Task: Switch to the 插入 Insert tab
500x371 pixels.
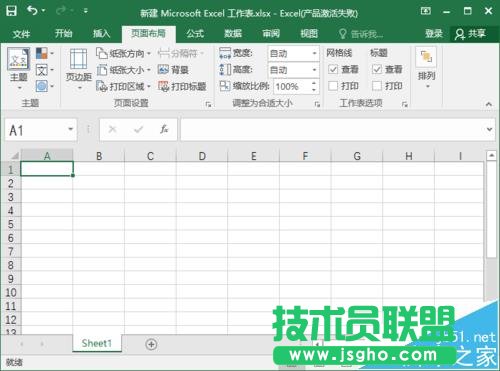Action: (101, 34)
